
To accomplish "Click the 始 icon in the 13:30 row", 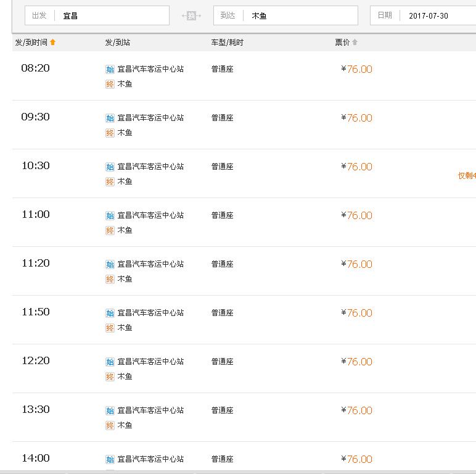I will click(110, 410).
